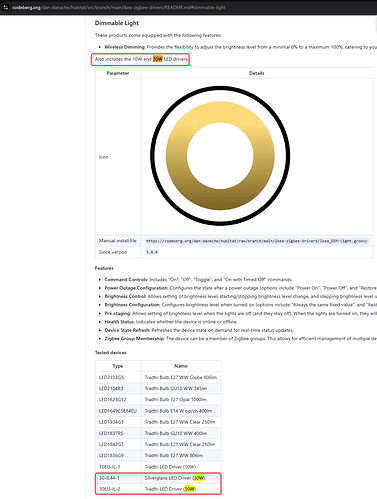Select 'Tradfri LED Driver (30W)' cell
Viewport: 377px width, 499px height.
click(x=181, y=489)
